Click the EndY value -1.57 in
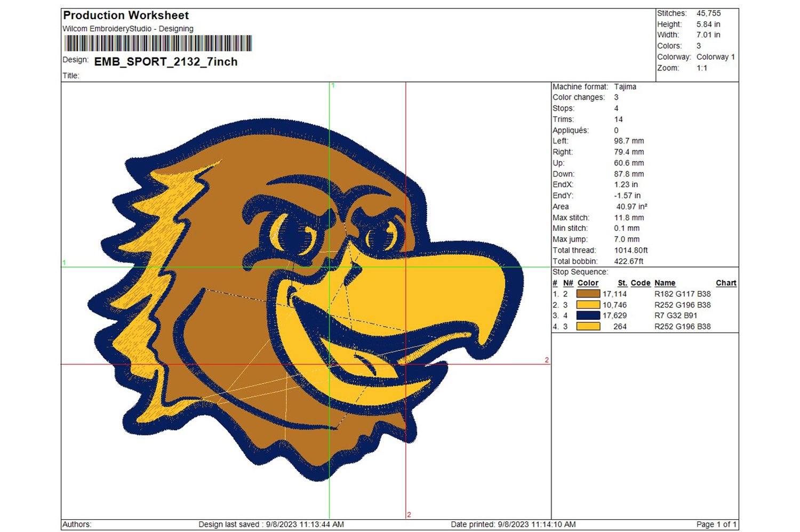 (627, 196)
